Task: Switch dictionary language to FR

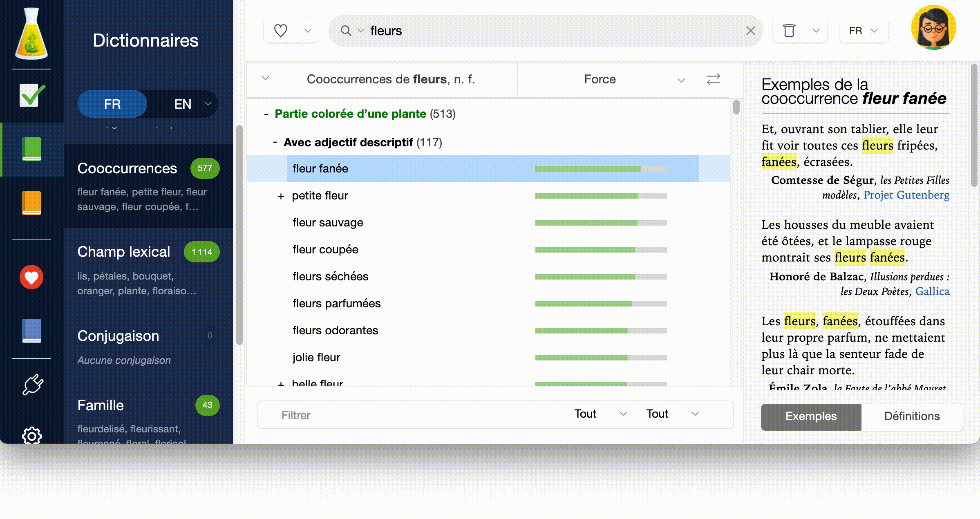Action: coord(112,104)
